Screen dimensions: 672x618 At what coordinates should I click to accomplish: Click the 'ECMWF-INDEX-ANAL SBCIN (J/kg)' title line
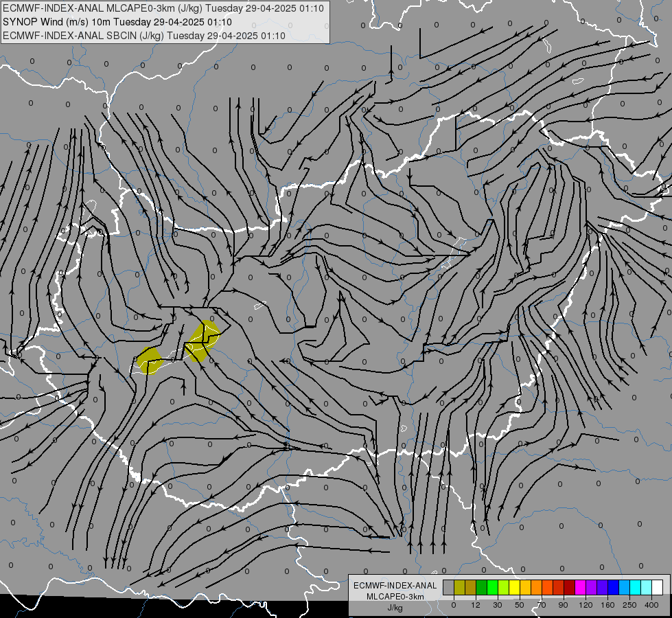click(144, 36)
